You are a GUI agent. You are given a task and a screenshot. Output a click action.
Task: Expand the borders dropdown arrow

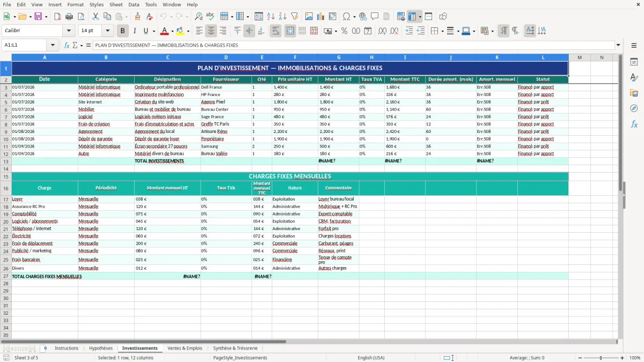443,31
